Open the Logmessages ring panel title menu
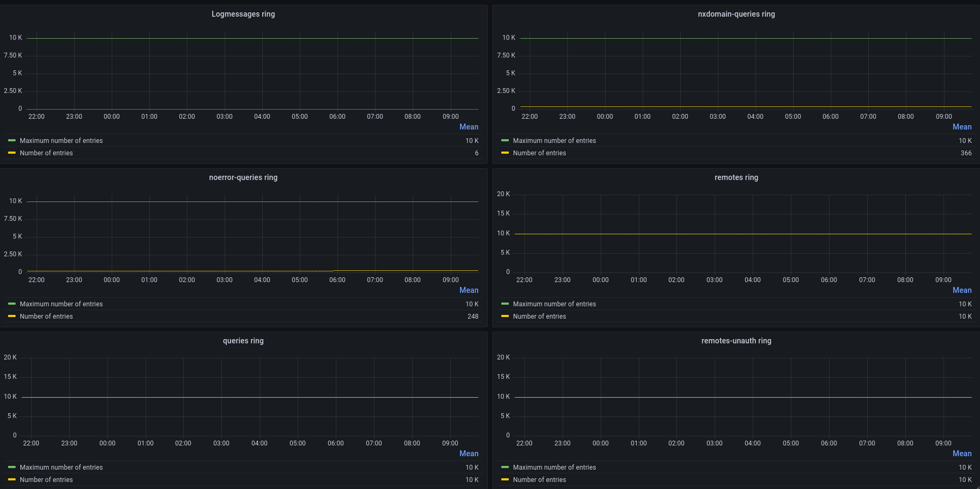Screen dimensions: 980x489 coord(243,14)
